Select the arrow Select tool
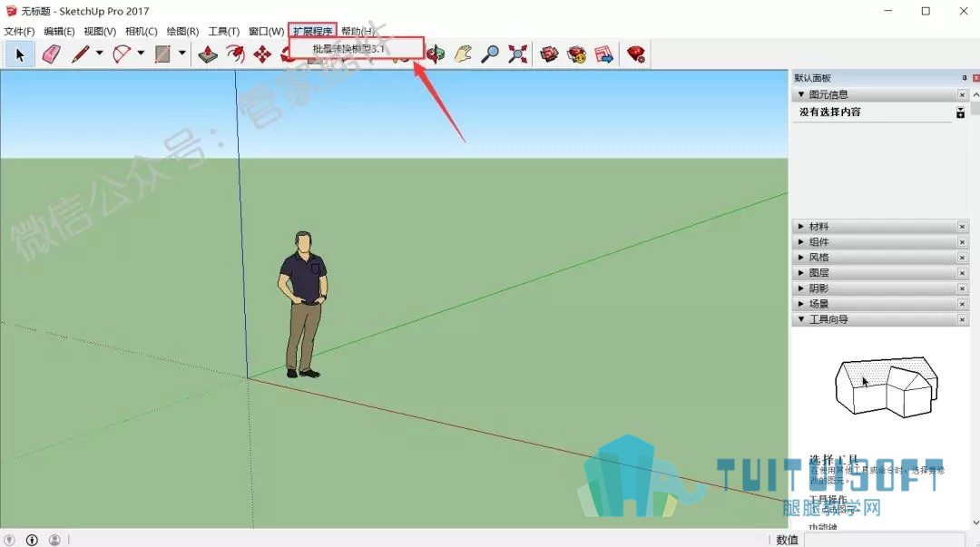980x547 pixels. pos(19,54)
